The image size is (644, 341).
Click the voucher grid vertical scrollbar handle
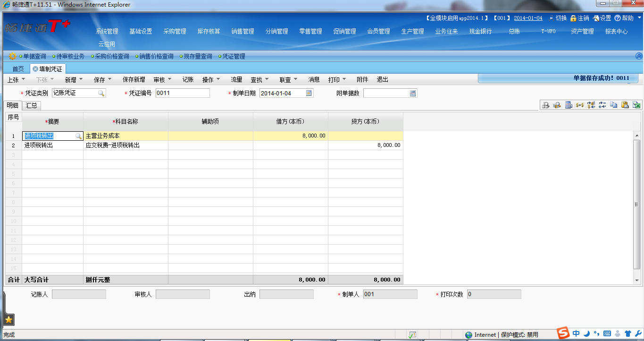(637, 204)
